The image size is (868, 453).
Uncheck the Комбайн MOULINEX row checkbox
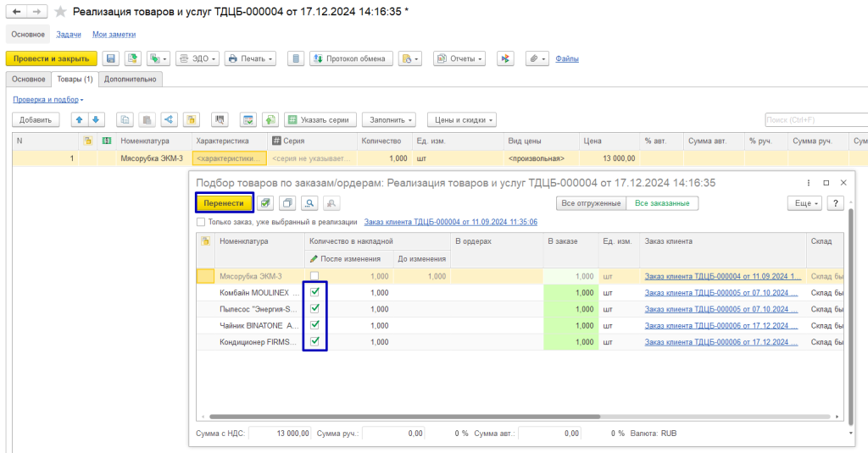click(x=314, y=292)
